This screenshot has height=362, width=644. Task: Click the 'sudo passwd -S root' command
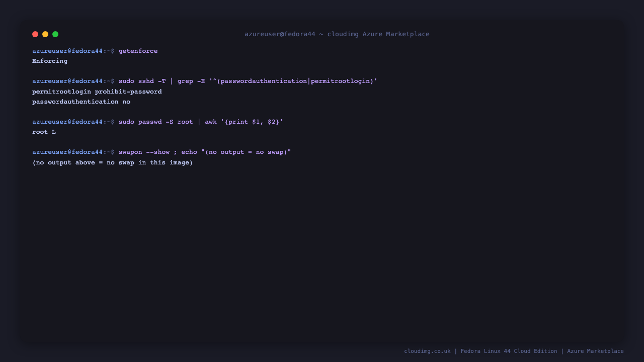(x=201, y=122)
